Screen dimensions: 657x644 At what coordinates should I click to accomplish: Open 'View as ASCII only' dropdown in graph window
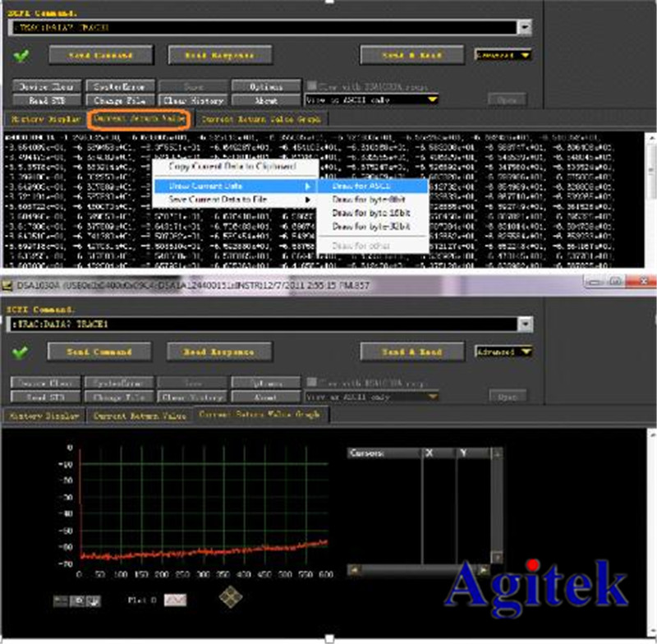pos(371,397)
